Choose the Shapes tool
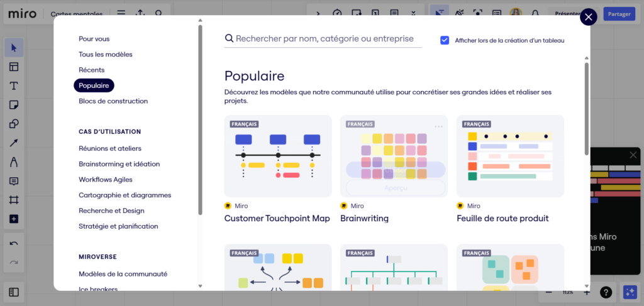The image size is (644, 306). click(14, 124)
